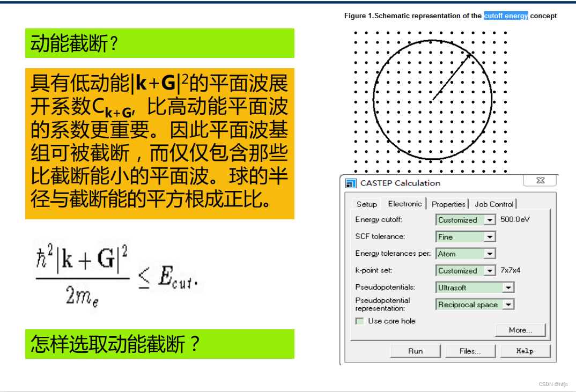Switch to the Setup tab

[x=366, y=204]
